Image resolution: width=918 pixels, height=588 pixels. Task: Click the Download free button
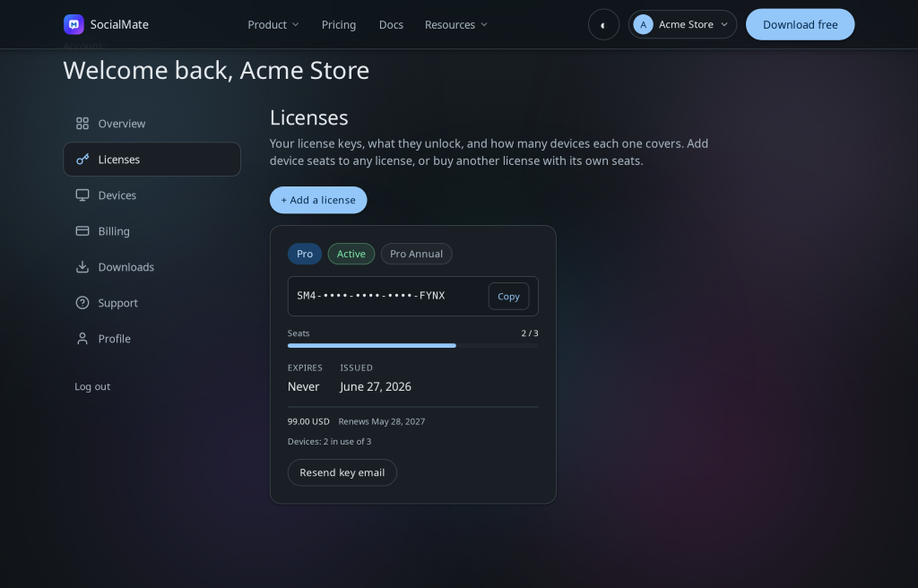pyautogui.click(x=800, y=24)
